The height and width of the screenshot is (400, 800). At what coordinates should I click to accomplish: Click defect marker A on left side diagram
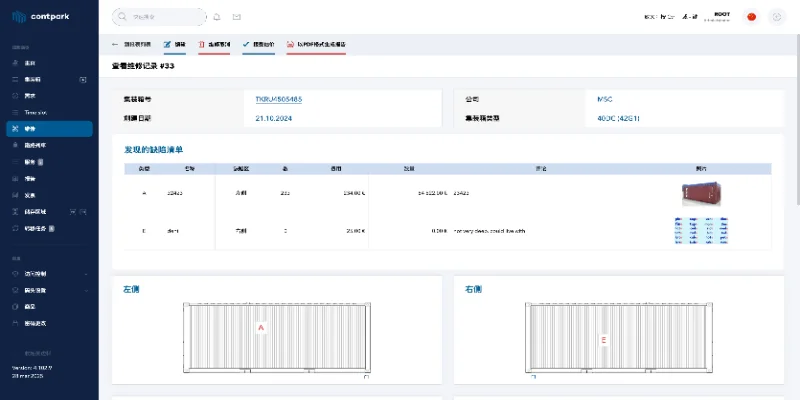pos(260,327)
